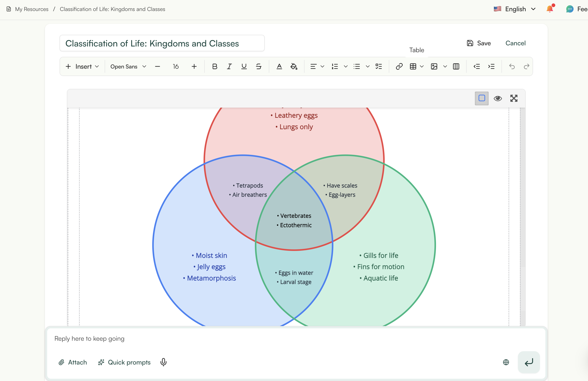
Task: Expand the diagram to fullscreen
Action: tap(514, 98)
